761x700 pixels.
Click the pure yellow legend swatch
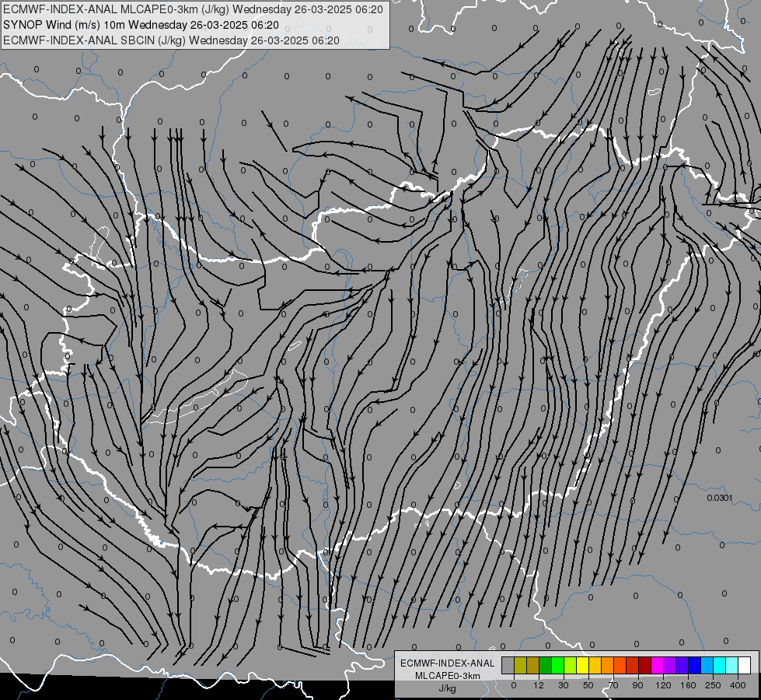tap(583, 665)
